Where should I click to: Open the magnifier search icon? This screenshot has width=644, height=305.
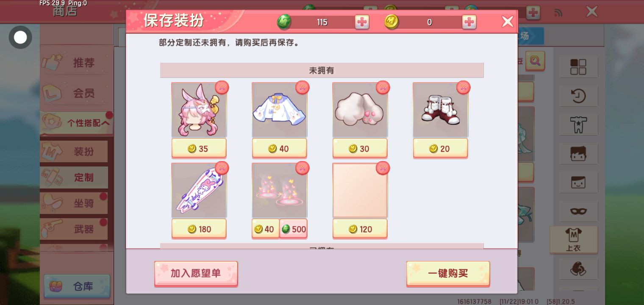coord(535,61)
